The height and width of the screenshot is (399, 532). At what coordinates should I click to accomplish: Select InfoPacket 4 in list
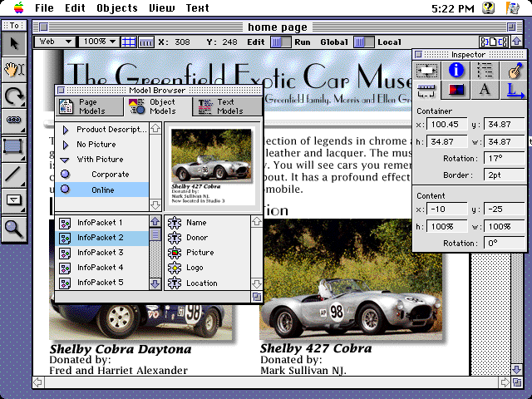(x=101, y=268)
